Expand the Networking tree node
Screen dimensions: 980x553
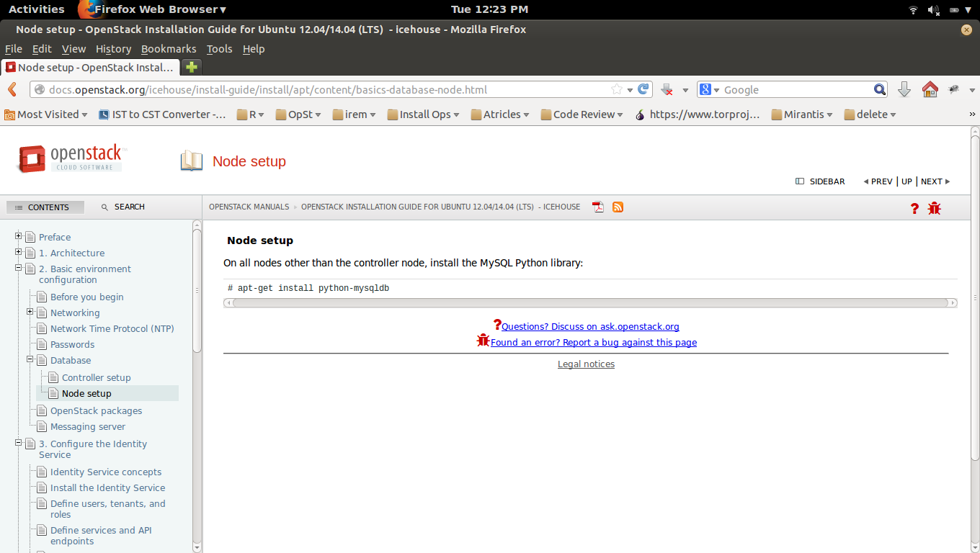point(30,312)
